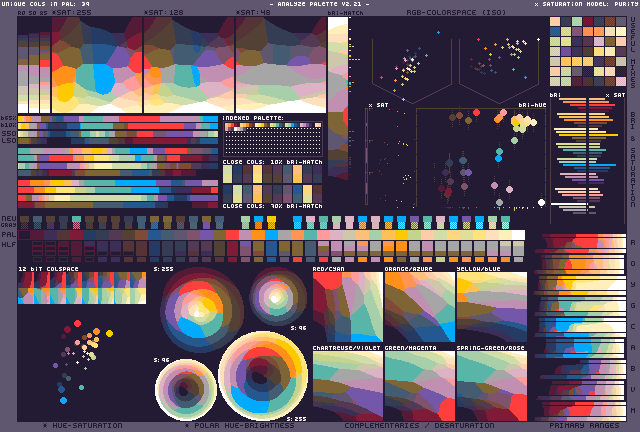The width and height of the screenshot is (640, 432).
Task: Select the "SAT: 128" heading
Action: coord(164,12)
